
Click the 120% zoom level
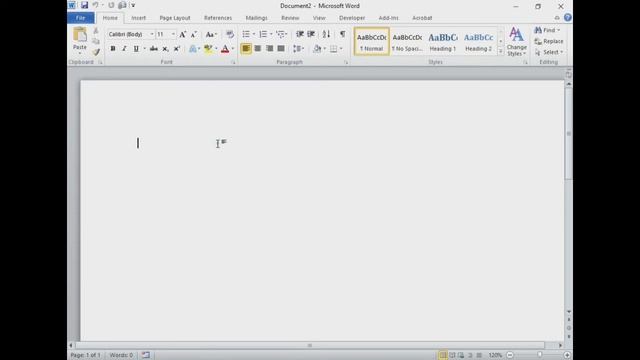(495, 355)
